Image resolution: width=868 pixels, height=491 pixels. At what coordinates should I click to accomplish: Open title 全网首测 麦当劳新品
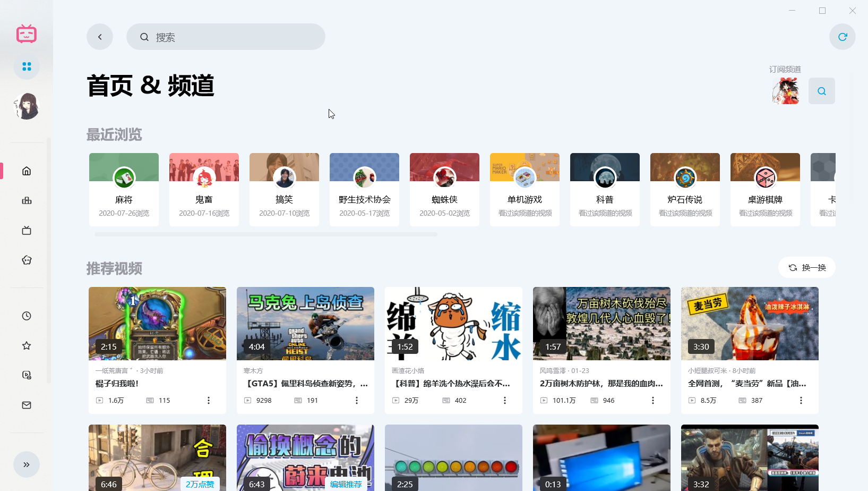pos(747,384)
